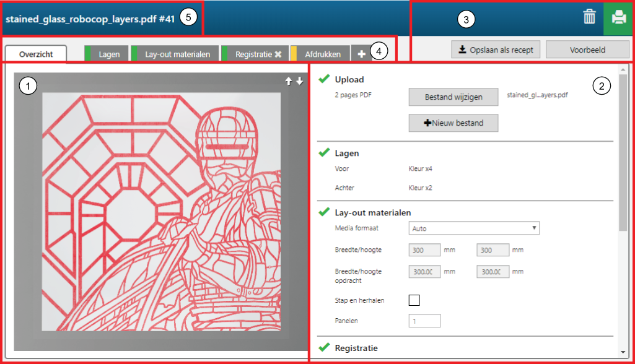
Task: Click the Registratie section heading
Action: click(x=356, y=348)
